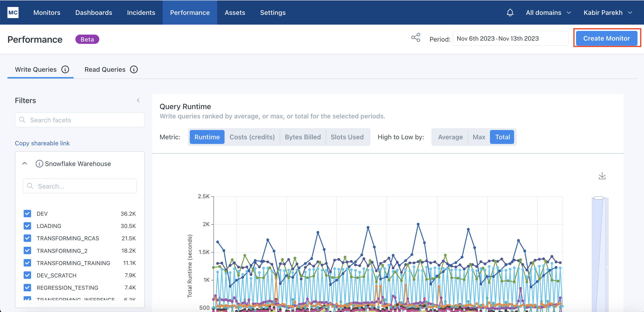The image size is (644, 312).
Task: Click Copy shareable link
Action: tap(42, 143)
